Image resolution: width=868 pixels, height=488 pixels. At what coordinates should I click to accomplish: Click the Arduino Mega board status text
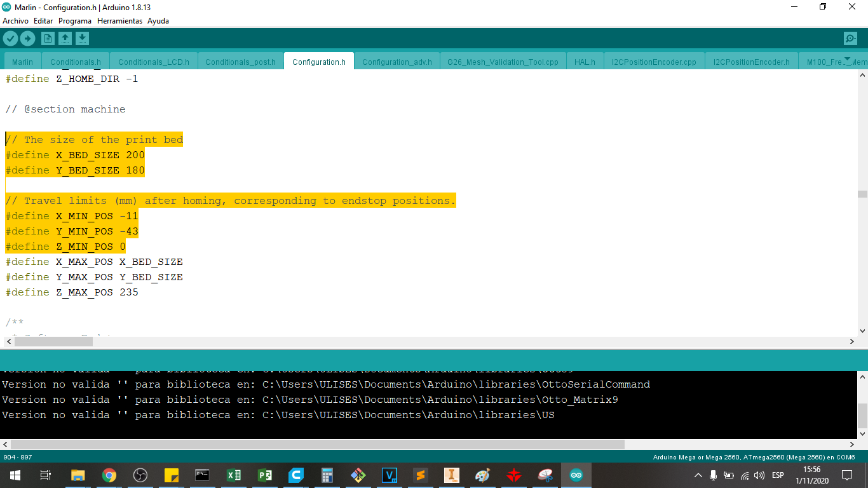tap(754, 457)
